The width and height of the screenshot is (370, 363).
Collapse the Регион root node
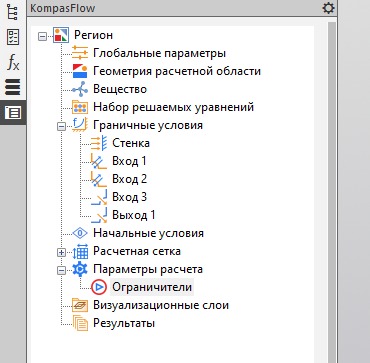[42, 36]
